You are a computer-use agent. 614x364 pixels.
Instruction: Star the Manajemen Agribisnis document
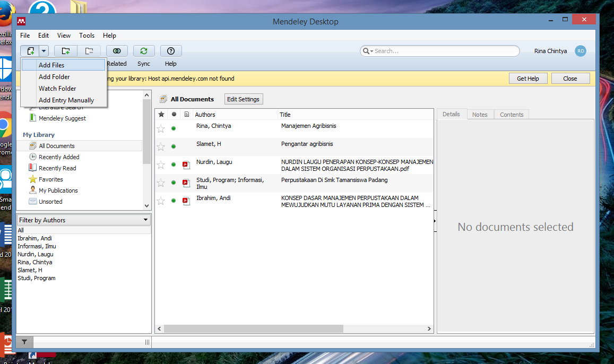click(161, 128)
